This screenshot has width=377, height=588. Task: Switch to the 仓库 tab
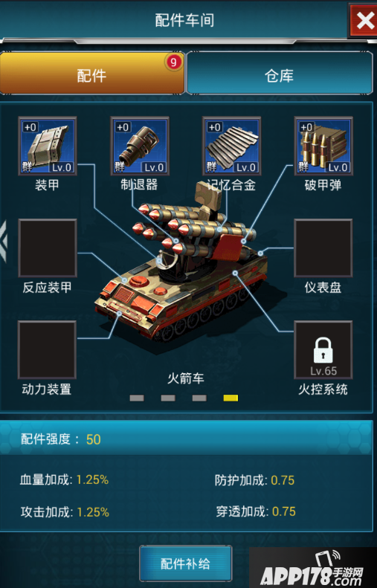280,73
